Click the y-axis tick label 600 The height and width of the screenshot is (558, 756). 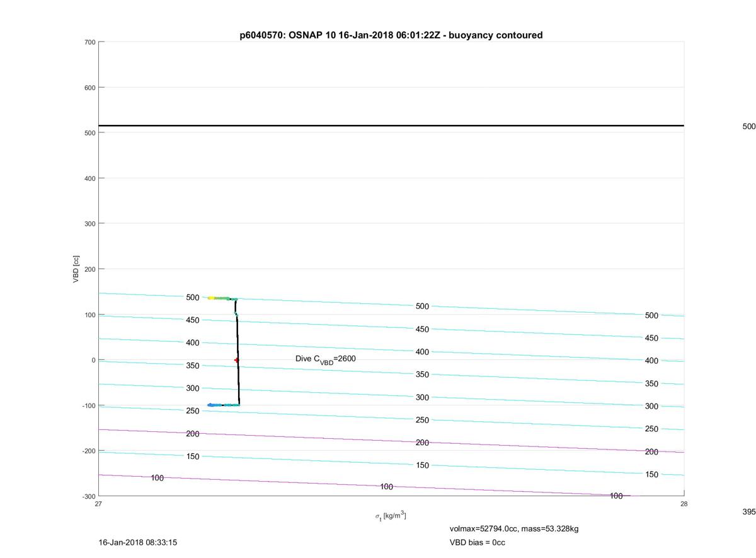point(90,88)
